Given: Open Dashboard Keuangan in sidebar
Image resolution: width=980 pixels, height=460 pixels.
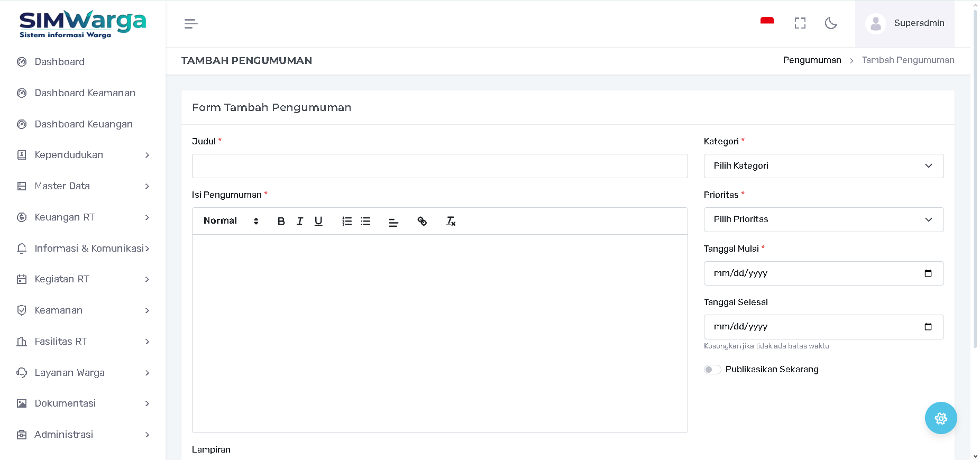Looking at the screenshot, I should click(x=84, y=124).
